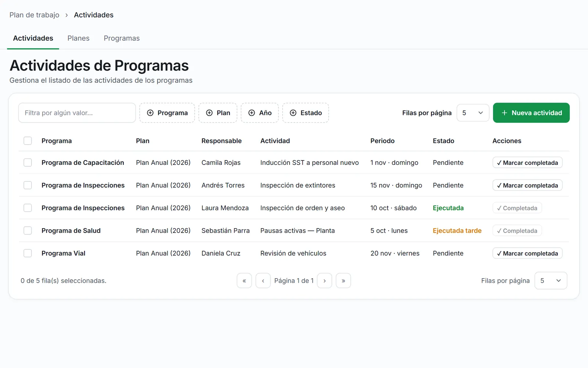Open the Estado filter
Screen dimensions: 588x368
pos(306,113)
